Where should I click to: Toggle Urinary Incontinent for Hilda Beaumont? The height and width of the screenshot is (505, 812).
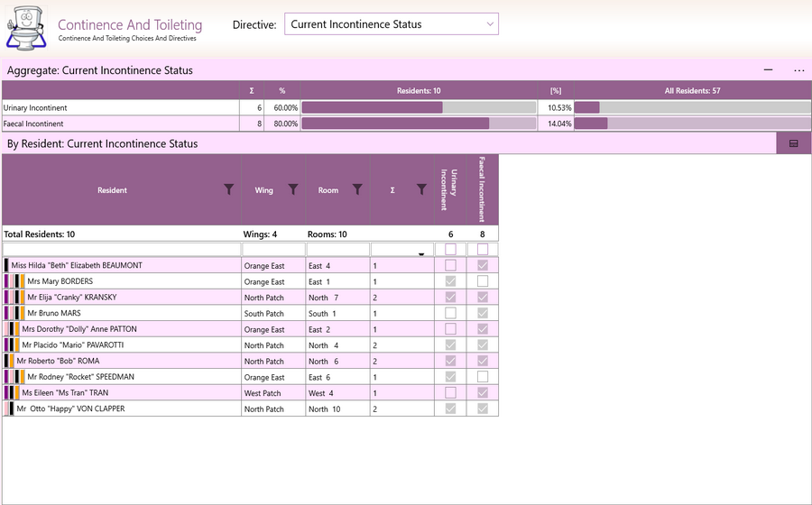pyautogui.click(x=450, y=265)
